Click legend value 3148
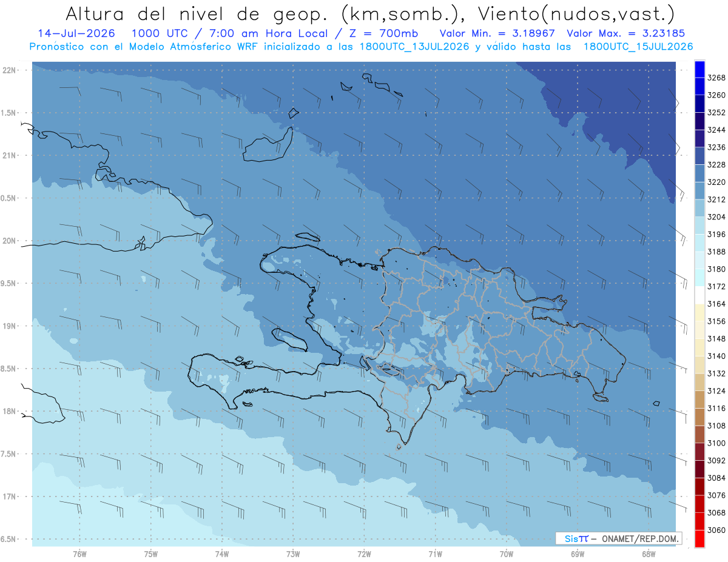The height and width of the screenshot is (562, 728). [716, 338]
